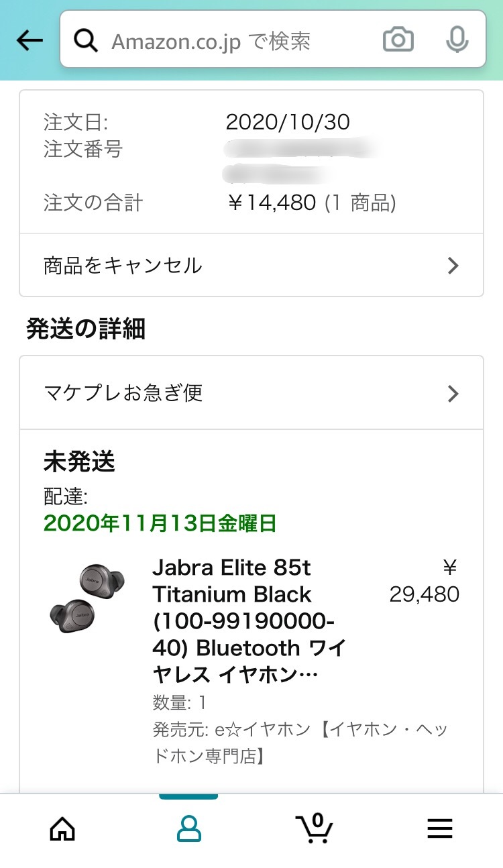Image resolution: width=503 pixels, height=868 pixels.
Task: Open the account profile icon tab
Action: pos(188,829)
